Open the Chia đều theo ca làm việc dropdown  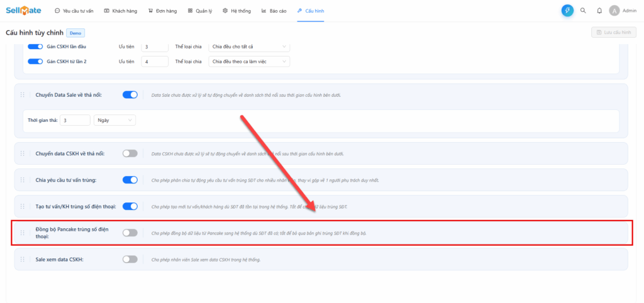point(249,61)
